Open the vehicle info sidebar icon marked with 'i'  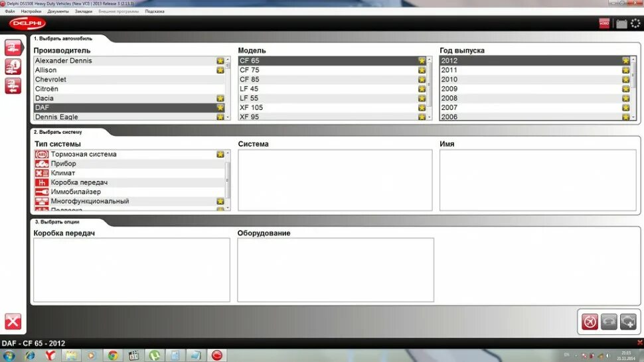click(x=13, y=67)
